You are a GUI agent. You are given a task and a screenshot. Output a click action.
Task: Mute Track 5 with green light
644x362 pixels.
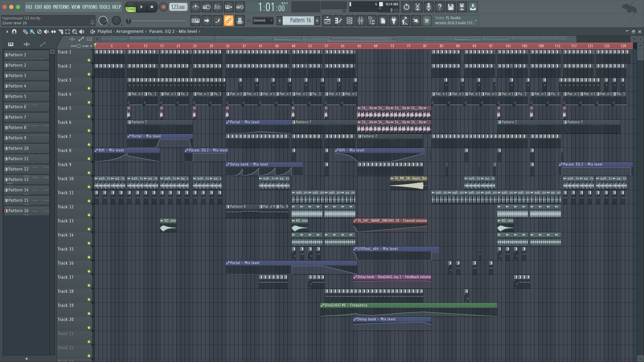coord(89,117)
